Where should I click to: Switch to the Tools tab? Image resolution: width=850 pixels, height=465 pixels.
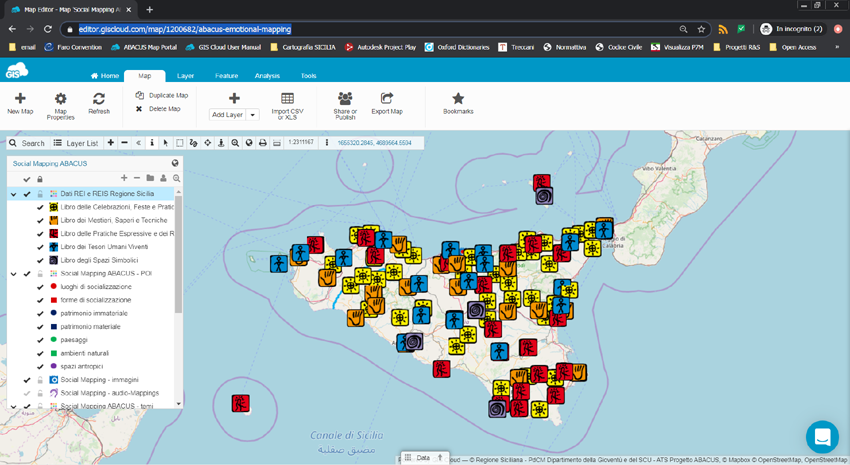[x=308, y=76]
